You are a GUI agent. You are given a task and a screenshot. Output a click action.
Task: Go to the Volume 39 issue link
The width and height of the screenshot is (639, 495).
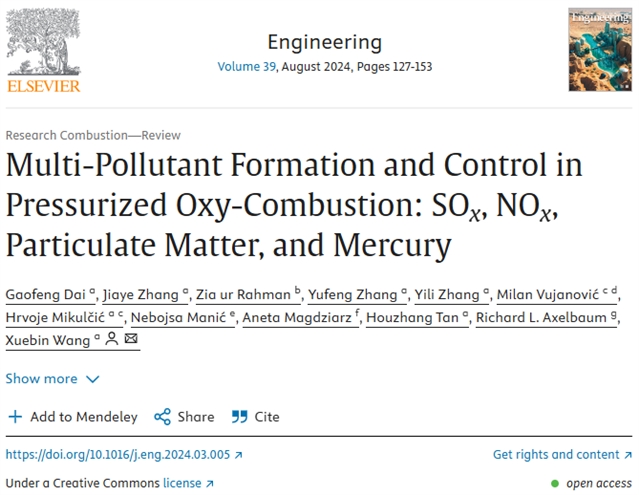(x=248, y=67)
